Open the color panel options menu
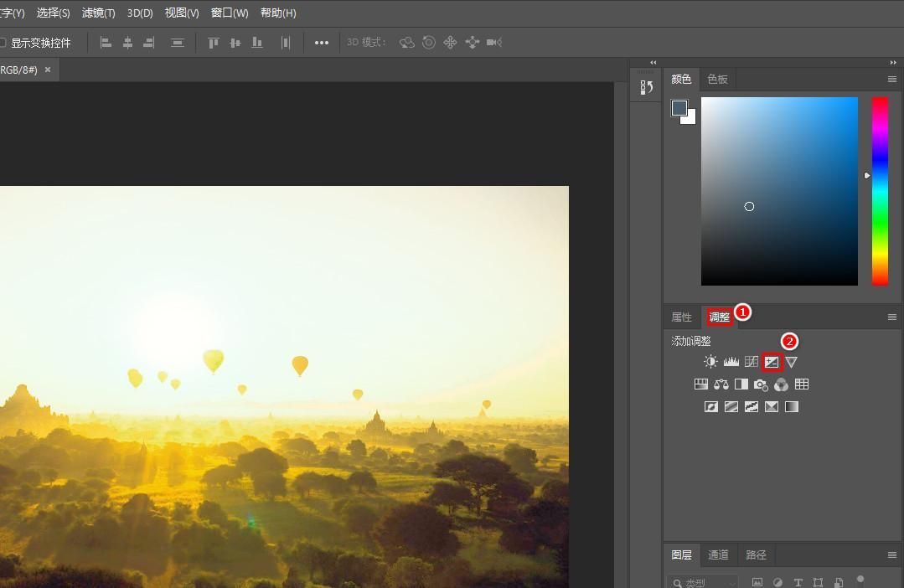 [x=892, y=79]
